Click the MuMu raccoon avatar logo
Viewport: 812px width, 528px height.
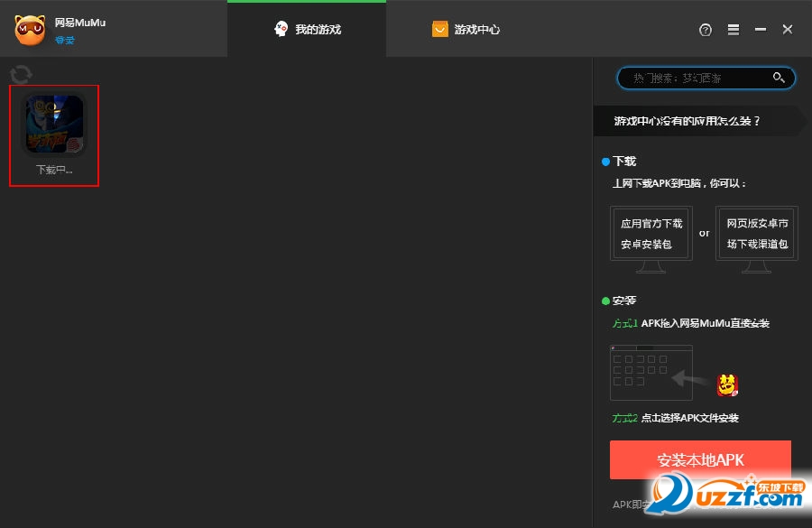coord(30,30)
